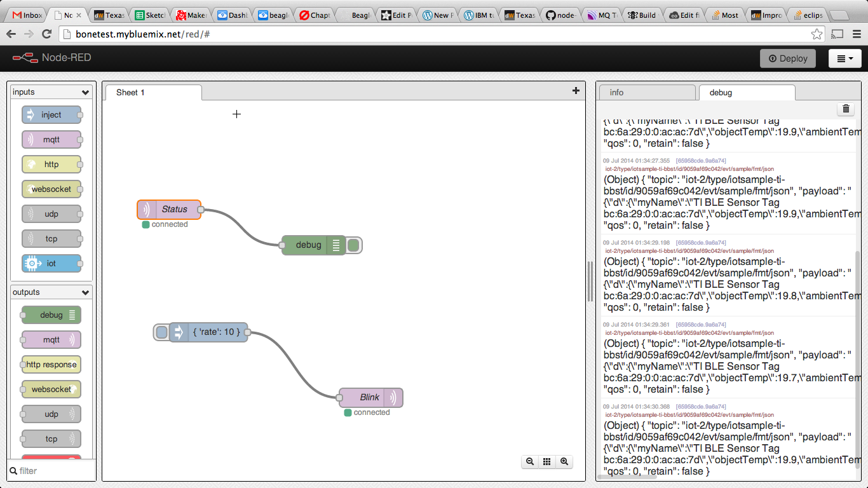
Task: Click the trash icon to clear debug messages
Action: (x=846, y=109)
